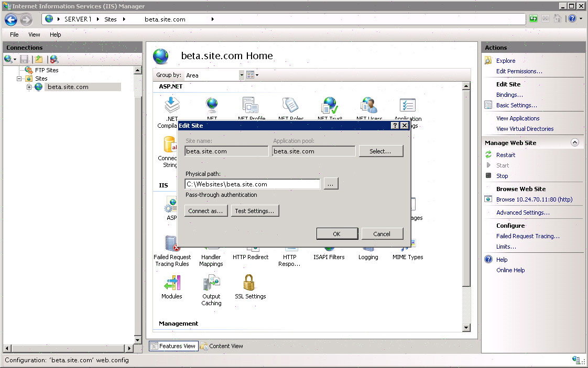Select beta.site.com in Connections tree
The height and width of the screenshot is (368, 588).
click(x=68, y=87)
